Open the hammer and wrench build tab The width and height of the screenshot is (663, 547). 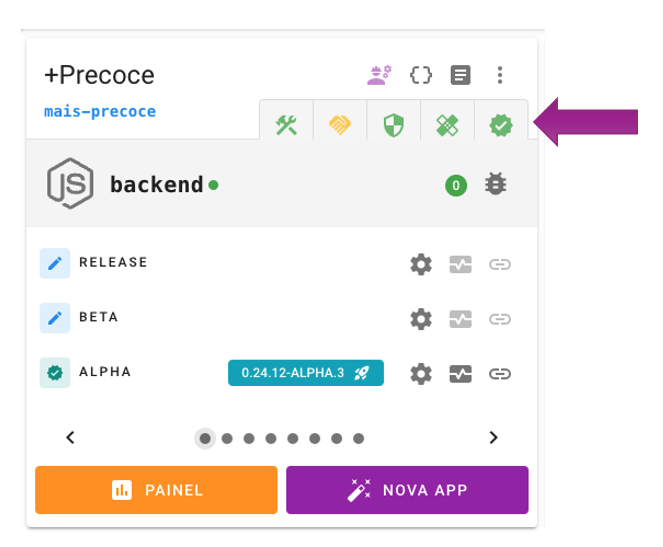click(x=286, y=125)
